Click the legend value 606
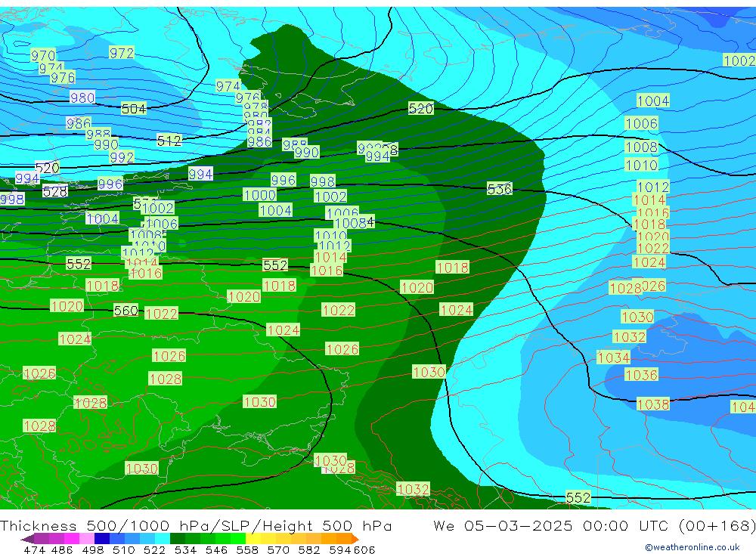756x554 pixels. (x=364, y=549)
